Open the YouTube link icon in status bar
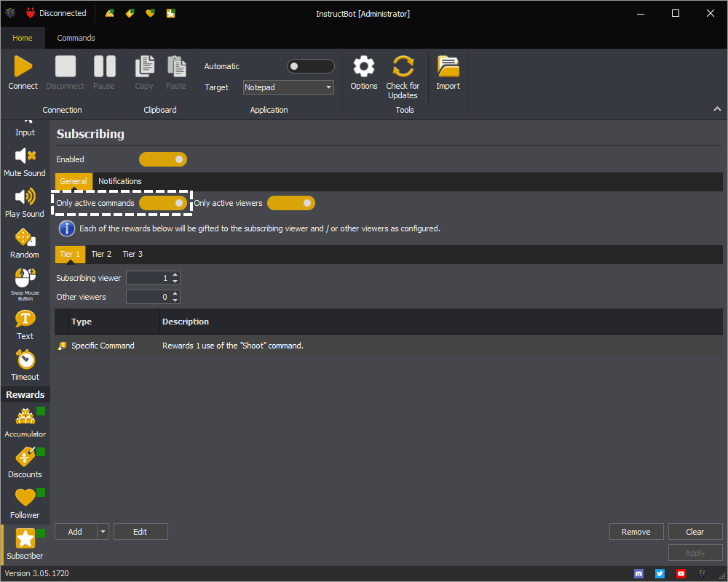728x582 pixels. pyautogui.click(x=681, y=574)
